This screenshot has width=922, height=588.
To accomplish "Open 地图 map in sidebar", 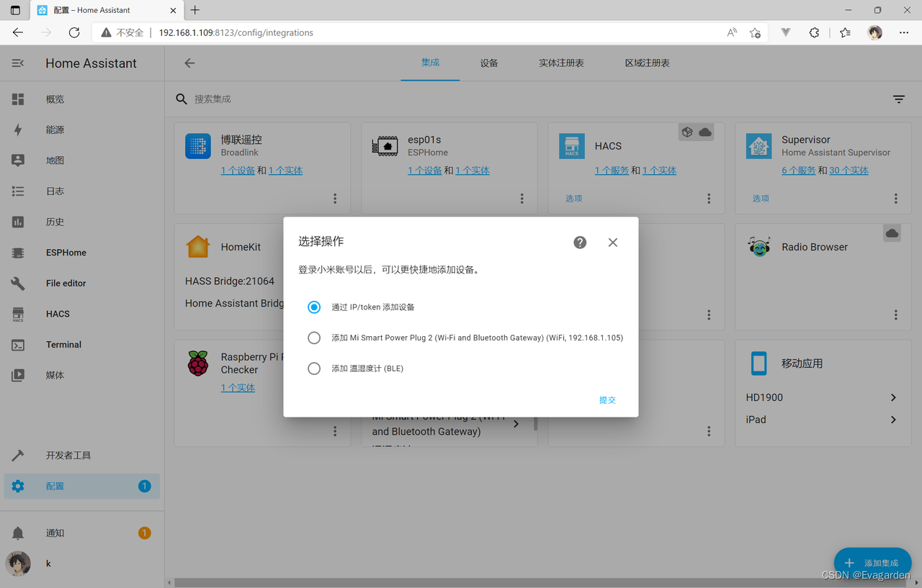I will 82,160.
